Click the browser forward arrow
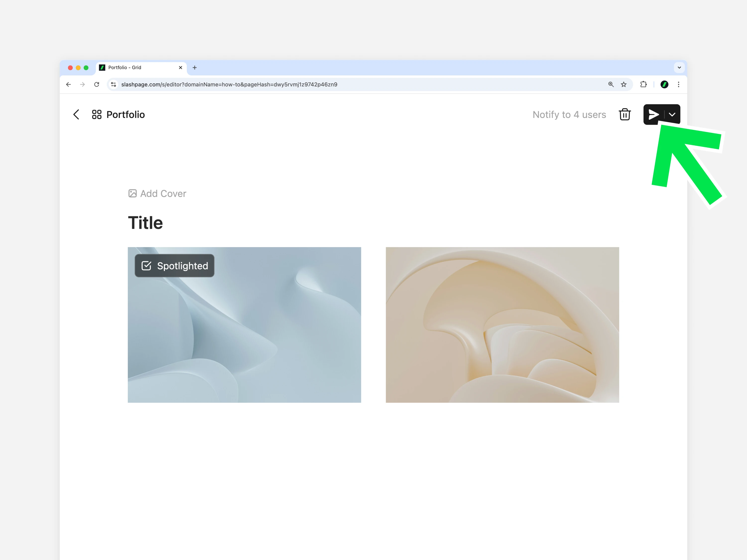Image resolution: width=747 pixels, height=560 pixels. [x=82, y=84]
